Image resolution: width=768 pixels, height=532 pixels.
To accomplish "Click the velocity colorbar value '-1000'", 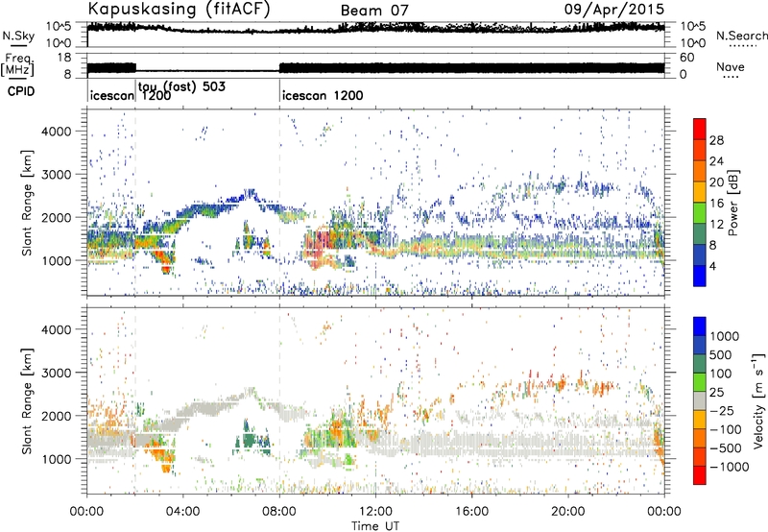I will tap(730, 467).
